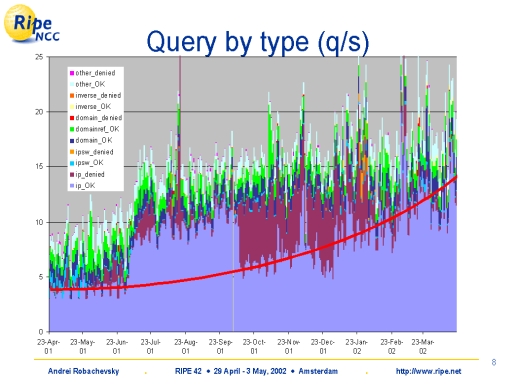Screen dimensions: 512x384
Task: Select the 'ip_OK' legend label
Action: pos(85,186)
